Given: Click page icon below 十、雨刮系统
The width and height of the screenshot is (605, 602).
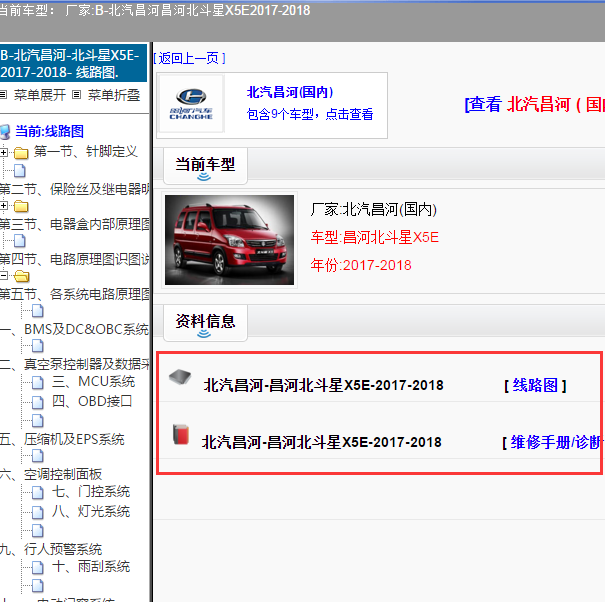Looking at the screenshot, I should [x=37, y=585].
